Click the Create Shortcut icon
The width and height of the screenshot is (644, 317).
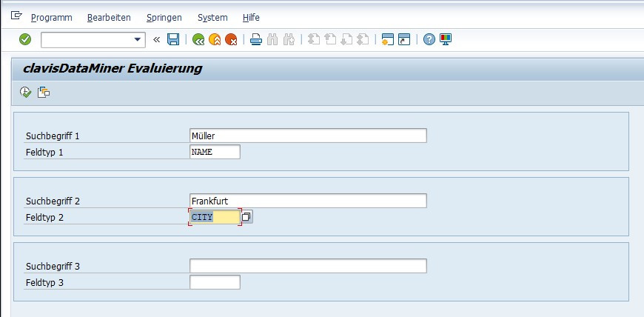404,39
